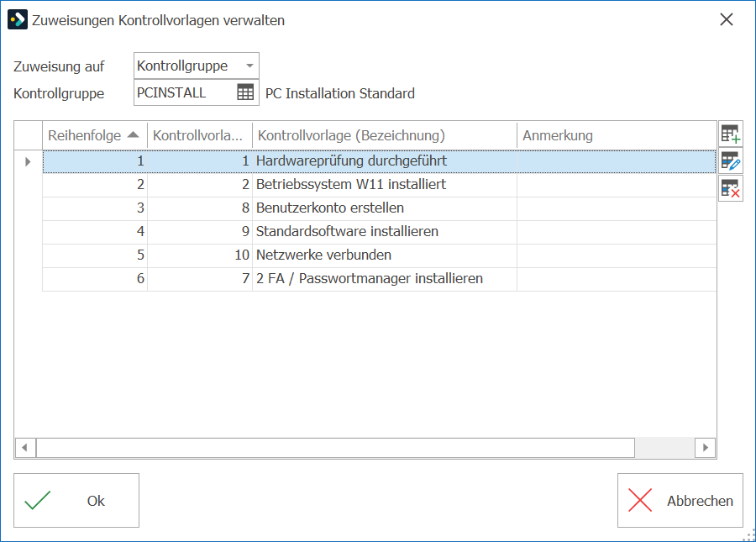This screenshot has width=756, height=542.
Task: Click the add row icon beside the table
Action: click(x=731, y=134)
